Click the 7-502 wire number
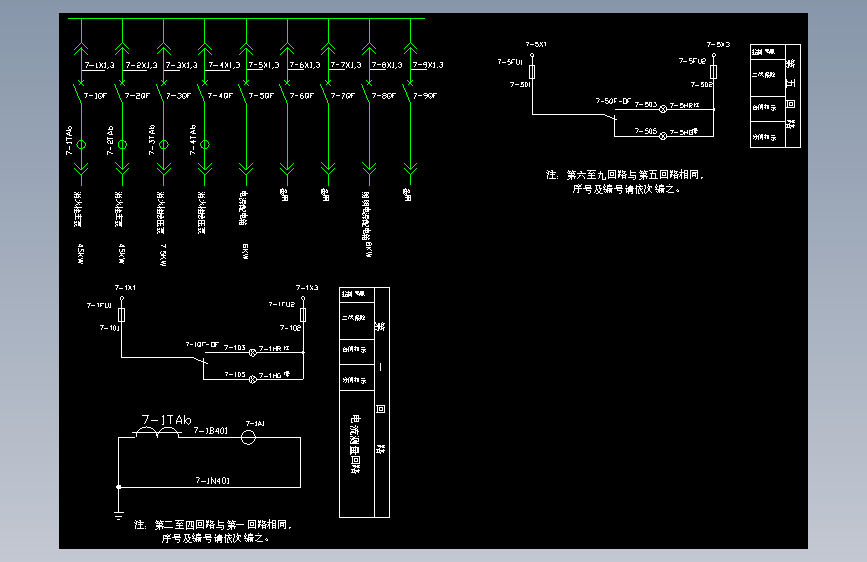 coord(701,85)
